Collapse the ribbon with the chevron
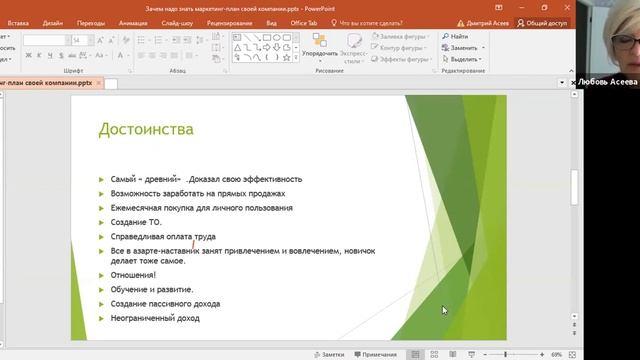The width and height of the screenshot is (640, 360). coord(571,71)
